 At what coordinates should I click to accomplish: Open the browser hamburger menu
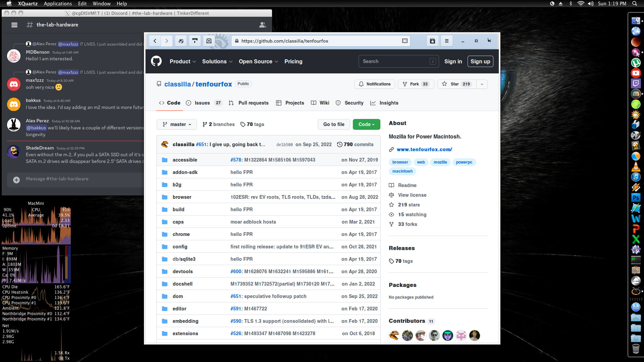(x=446, y=41)
